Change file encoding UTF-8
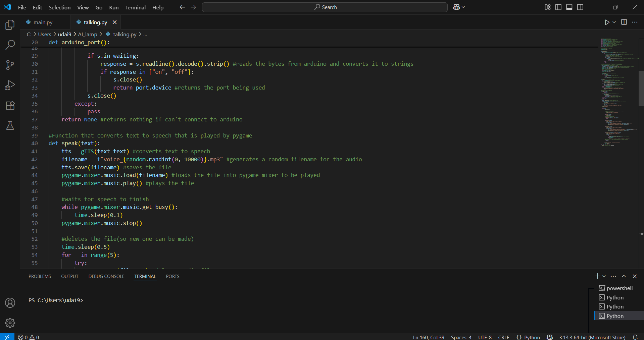The height and width of the screenshot is (340, 644). (485, 337)
